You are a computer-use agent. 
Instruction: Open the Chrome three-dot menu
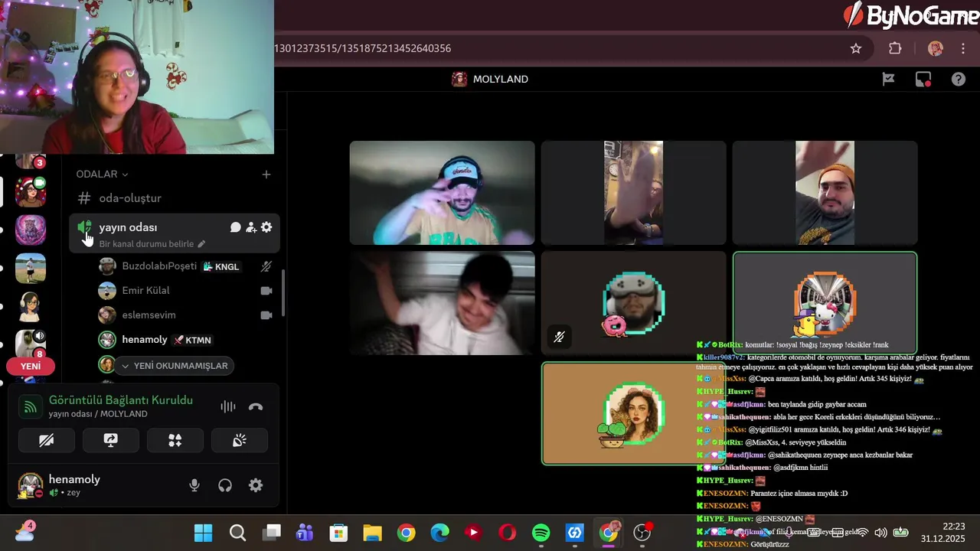[x=963, y=48]
